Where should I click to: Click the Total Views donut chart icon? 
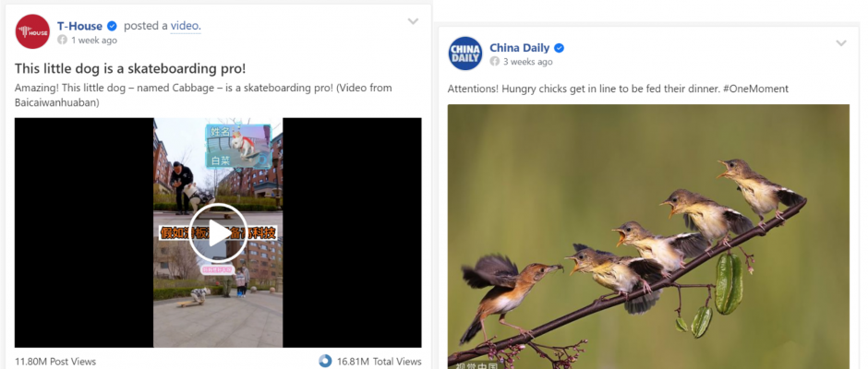[x=325, y=362]
